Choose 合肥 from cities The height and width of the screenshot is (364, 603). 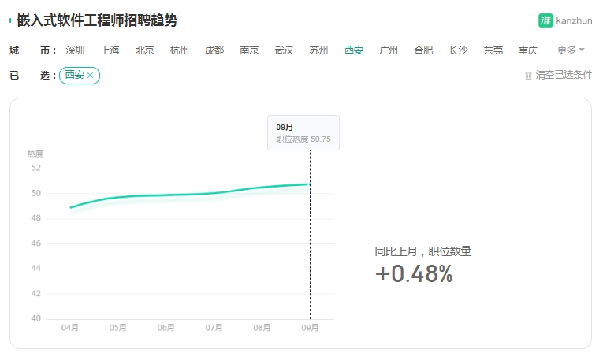(x=423, y=50)
